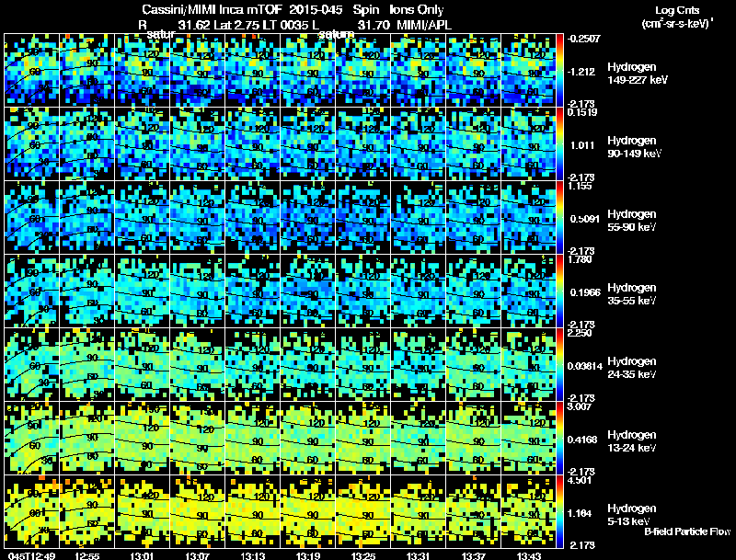The width and height of the screenshot is (736, 560).
Task: Click the '12:55' time axis label
Action: (x=86, y=556)
